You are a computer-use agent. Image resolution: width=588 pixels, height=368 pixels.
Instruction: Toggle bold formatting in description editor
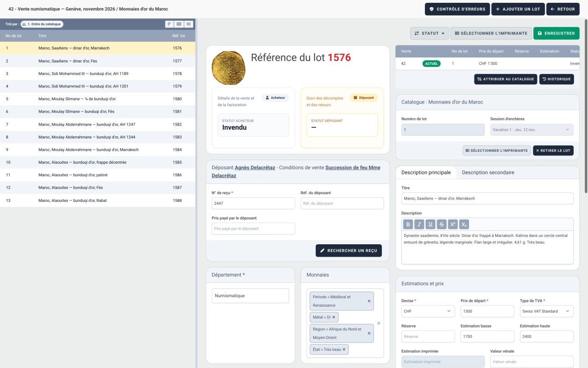tap(408, 224)
